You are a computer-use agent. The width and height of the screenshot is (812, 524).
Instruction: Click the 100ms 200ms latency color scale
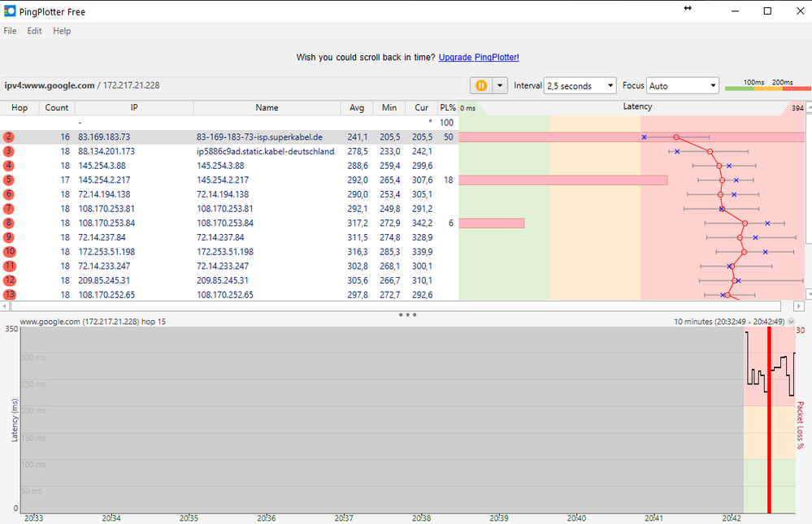pos(767,85)
